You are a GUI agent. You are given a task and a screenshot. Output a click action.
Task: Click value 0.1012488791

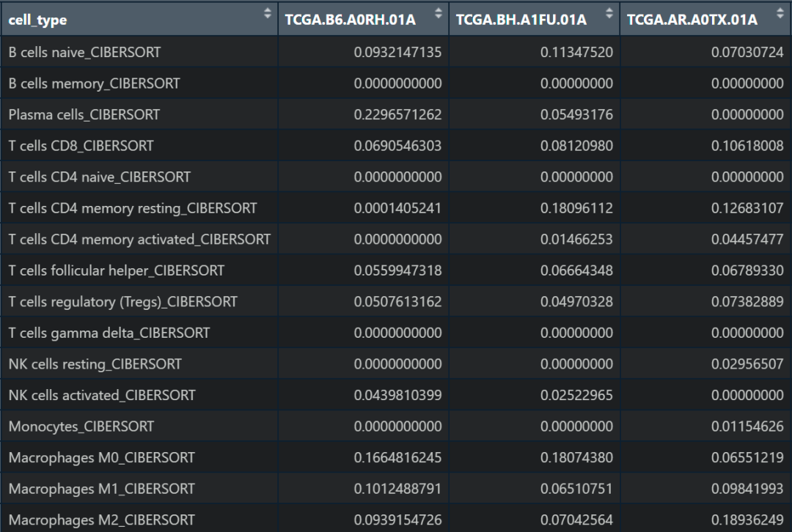(x=397, y=489)
